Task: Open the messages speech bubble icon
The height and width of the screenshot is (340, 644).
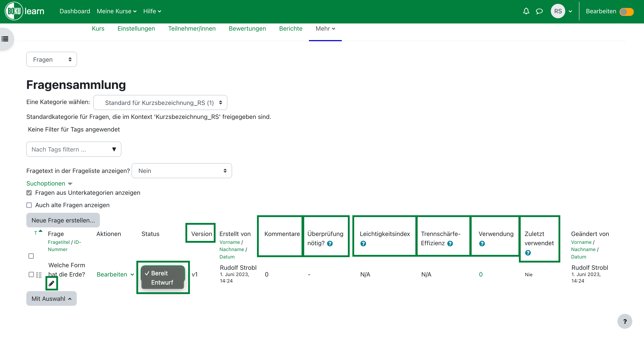Action: pyautogui.click(x=539, y=11)
